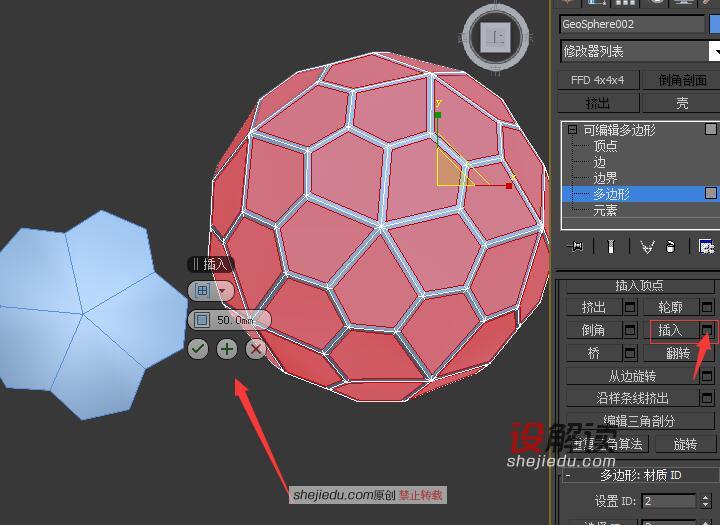The width and height of the screenshot is (720, 525).
Task: Click the 翻转 flip button
Action: 679,353
